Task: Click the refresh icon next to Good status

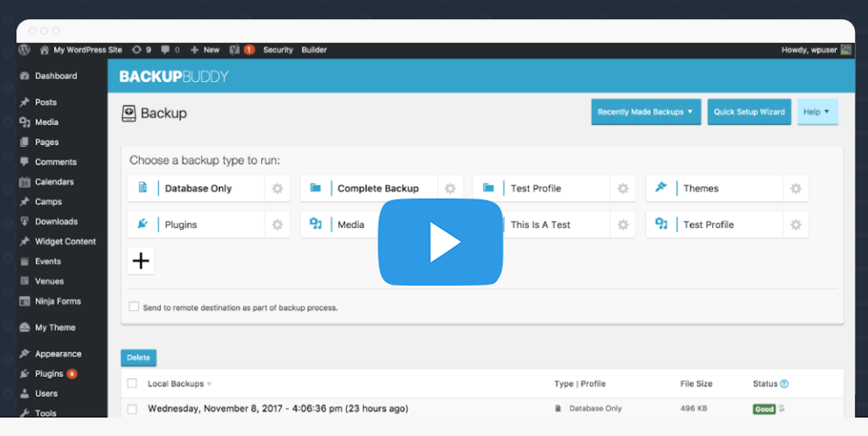Action: [782, 409]
